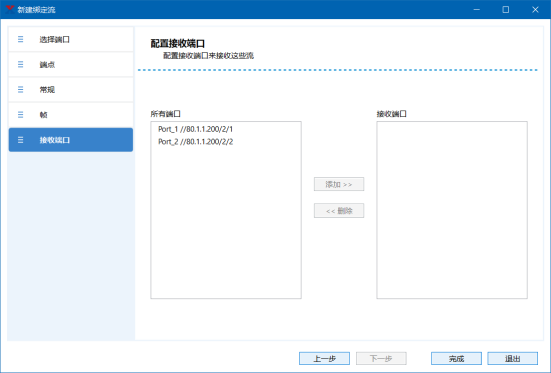Click the list icon beside 端点

pyautogui.click(x=20, y=64)
